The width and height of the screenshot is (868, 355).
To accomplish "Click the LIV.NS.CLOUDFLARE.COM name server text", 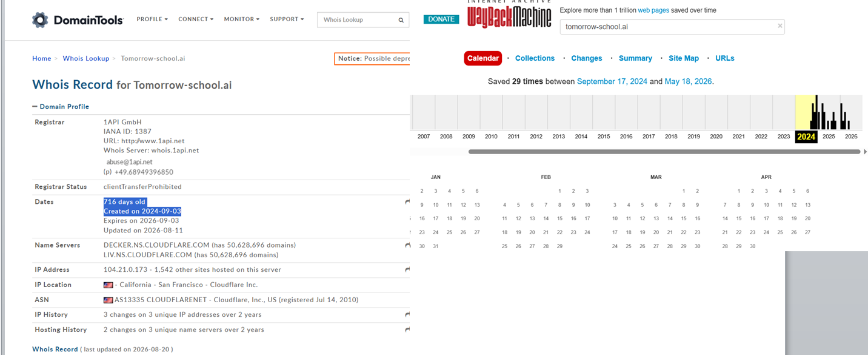I will tap(148, 255).
